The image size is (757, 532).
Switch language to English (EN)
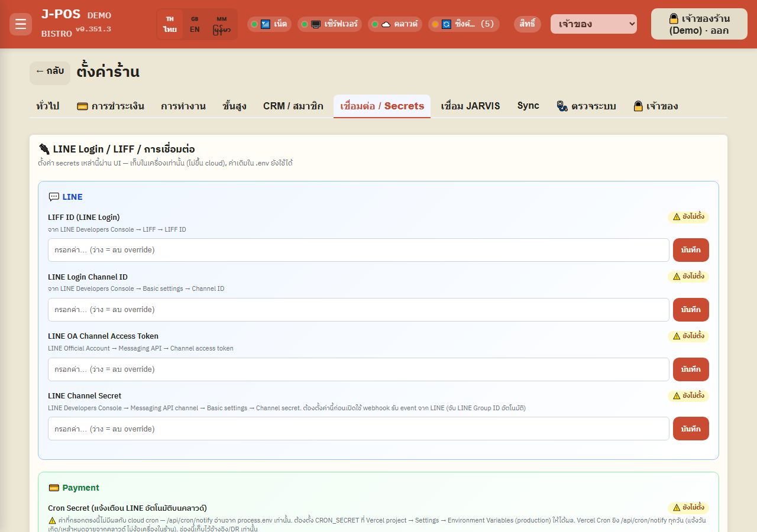point(195,24)
